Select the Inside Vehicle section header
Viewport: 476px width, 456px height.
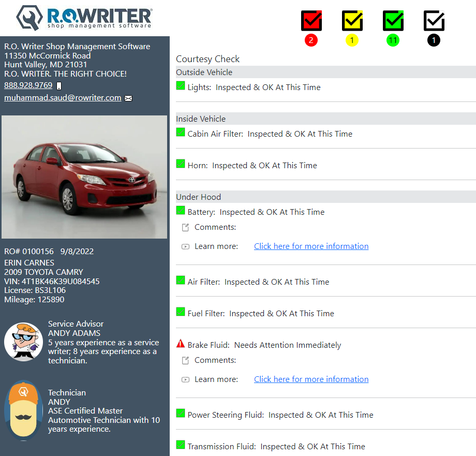click(326, 119)
